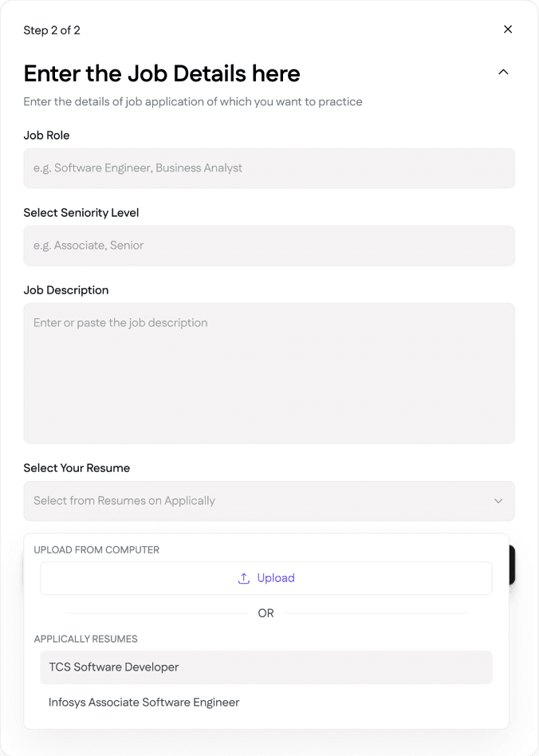Open the Select from Resumes dropdown

[x=255, y=501]
